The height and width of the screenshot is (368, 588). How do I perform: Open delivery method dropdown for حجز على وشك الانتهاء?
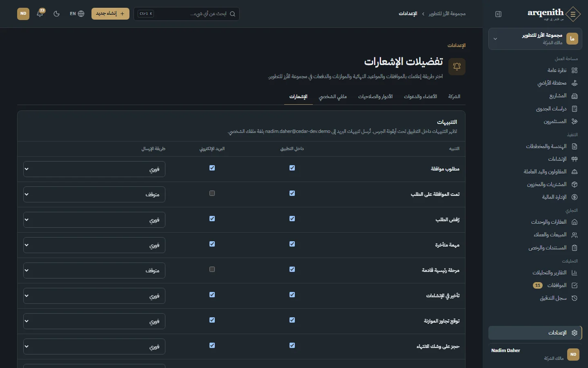coord(94,347)
